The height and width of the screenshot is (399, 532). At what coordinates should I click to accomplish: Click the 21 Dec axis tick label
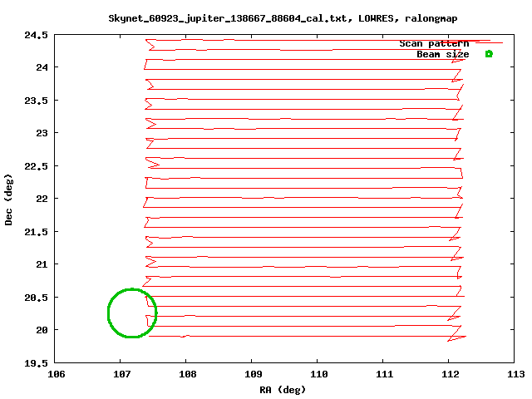(x=42, y=264)
